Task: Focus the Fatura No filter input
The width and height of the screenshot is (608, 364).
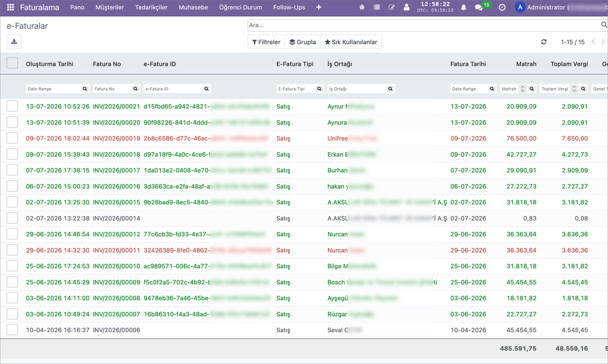Action: tap(112, 89)
